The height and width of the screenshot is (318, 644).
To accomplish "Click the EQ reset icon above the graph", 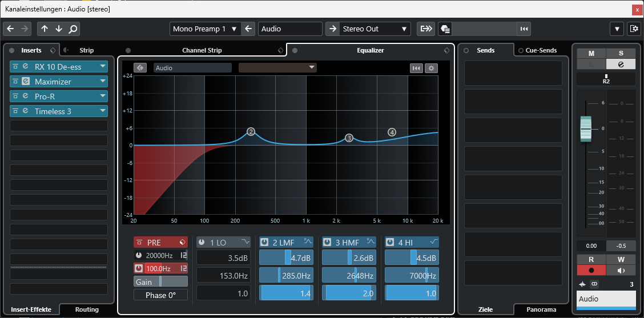I will (416, 68).
